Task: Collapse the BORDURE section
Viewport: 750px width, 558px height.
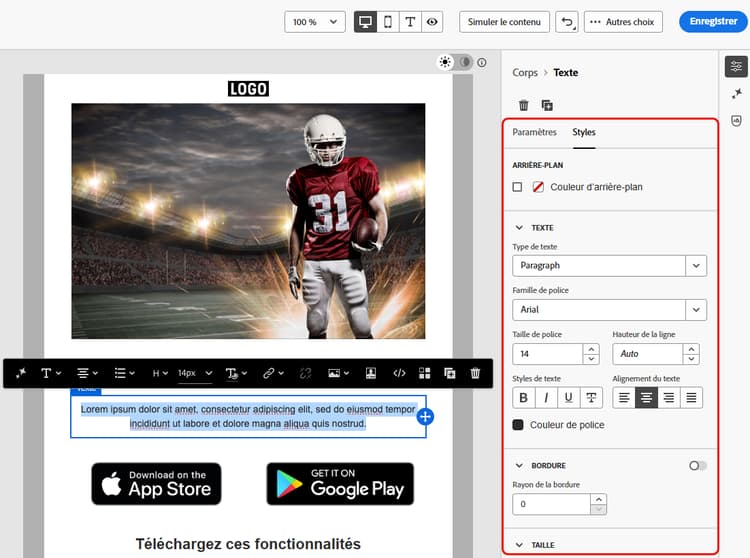Action: tap(519, 466)
